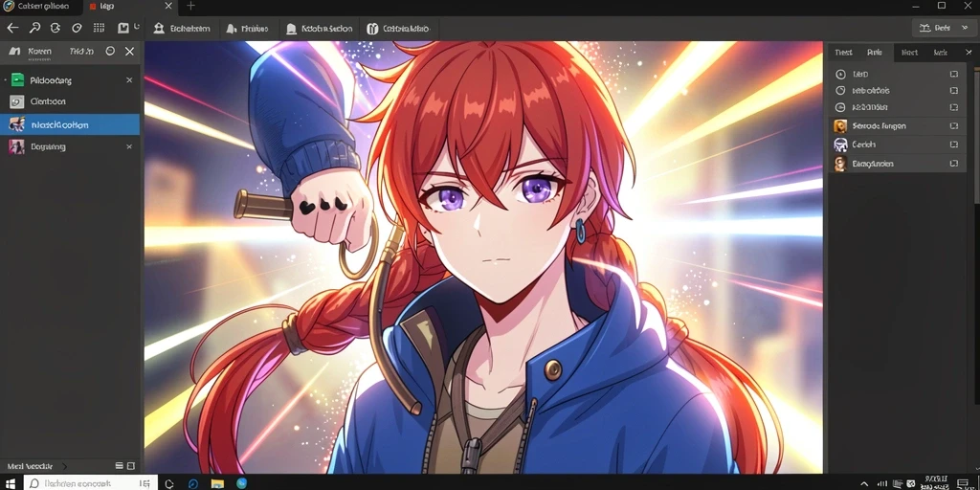Select the magnifier search tool icon
This screenshot has height=490, width=980.
pyautogui.click(x=34, y=28)
